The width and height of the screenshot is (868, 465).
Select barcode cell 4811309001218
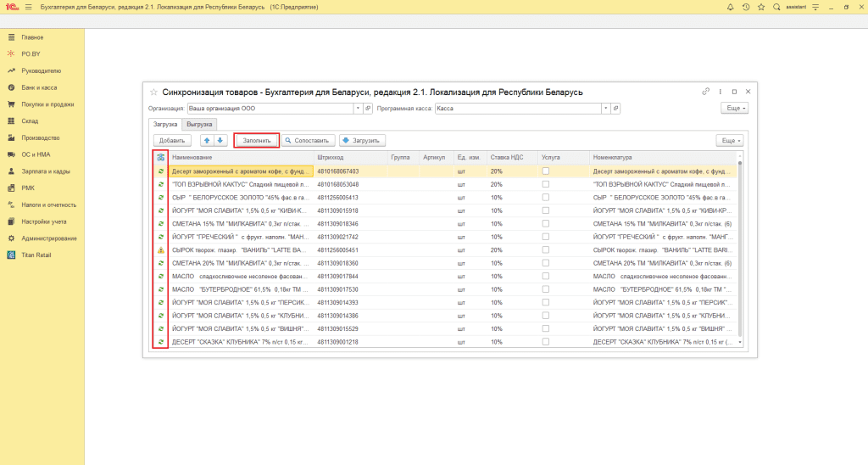[337, 342]
